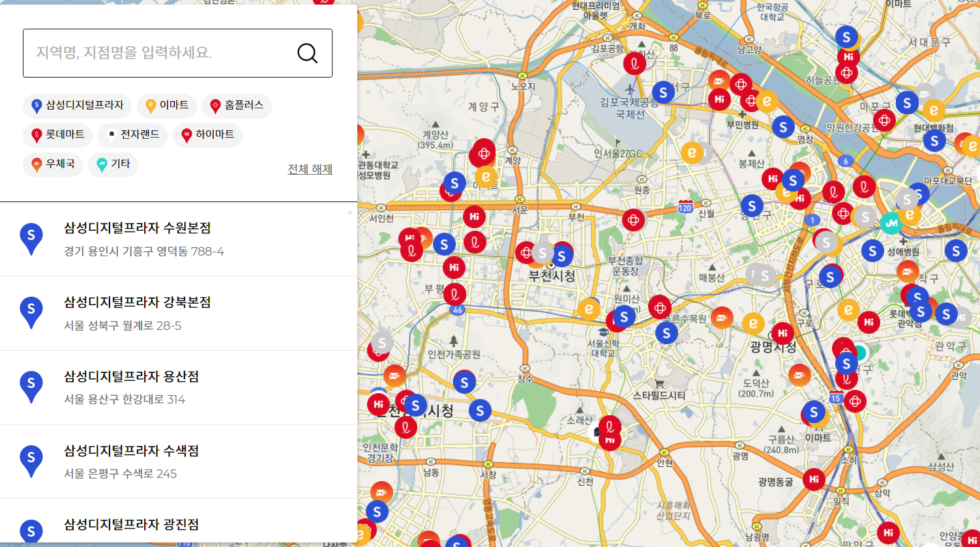Image resolution: width=980 pixels, height=547 pixels.
Task: Click address 경기 용인시 기흥구 영덕동 788-4
Action: click(x=144, y=252)
